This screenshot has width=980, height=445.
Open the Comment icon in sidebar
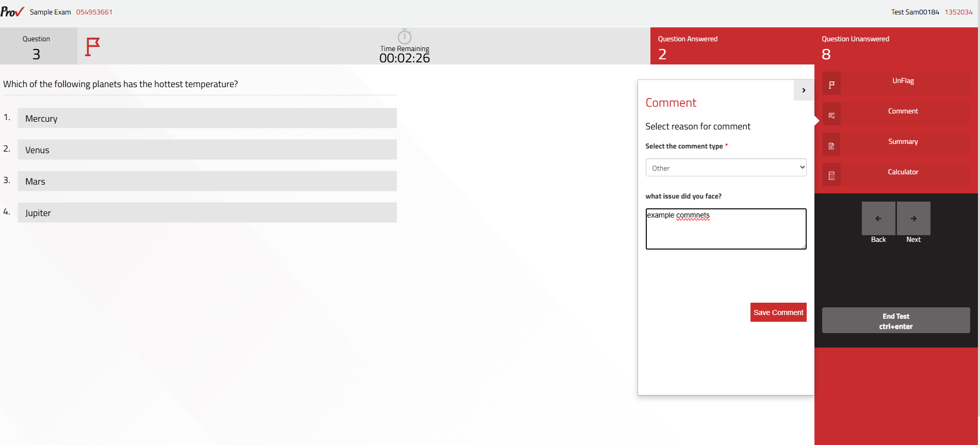tap(831, 116)
